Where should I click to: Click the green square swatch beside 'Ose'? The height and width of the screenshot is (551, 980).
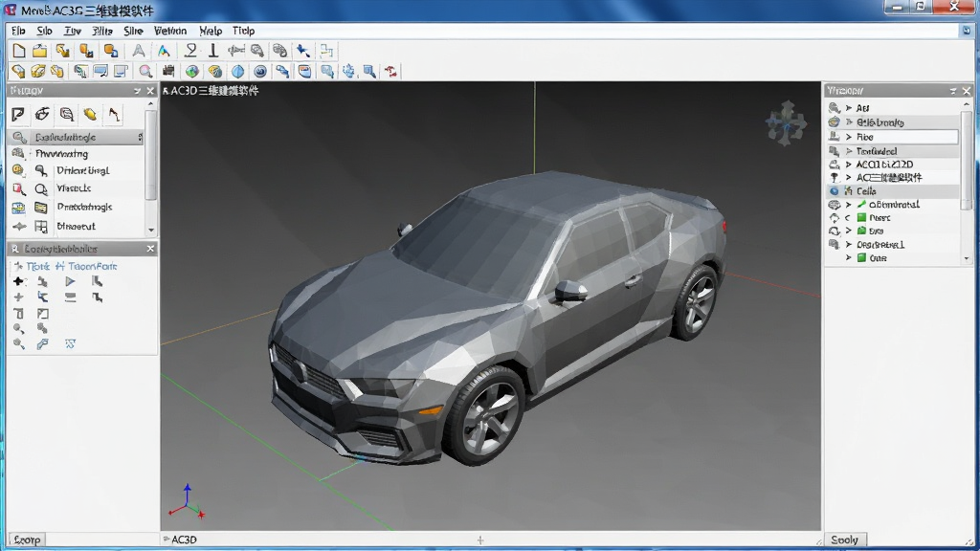tap(862, 257)
